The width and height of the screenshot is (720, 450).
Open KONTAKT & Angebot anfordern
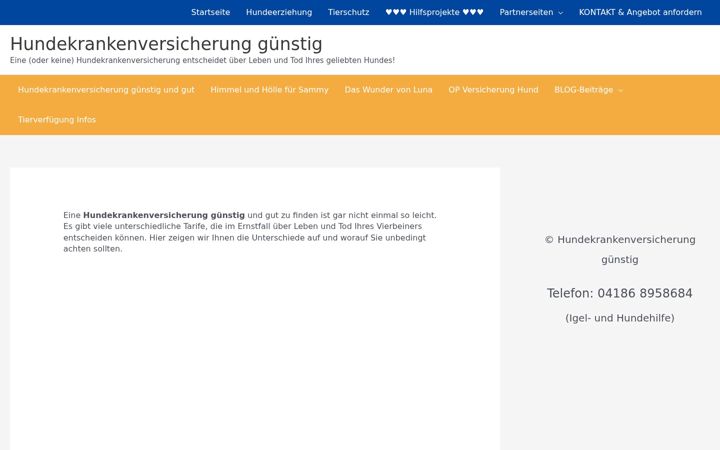[640, 12]
